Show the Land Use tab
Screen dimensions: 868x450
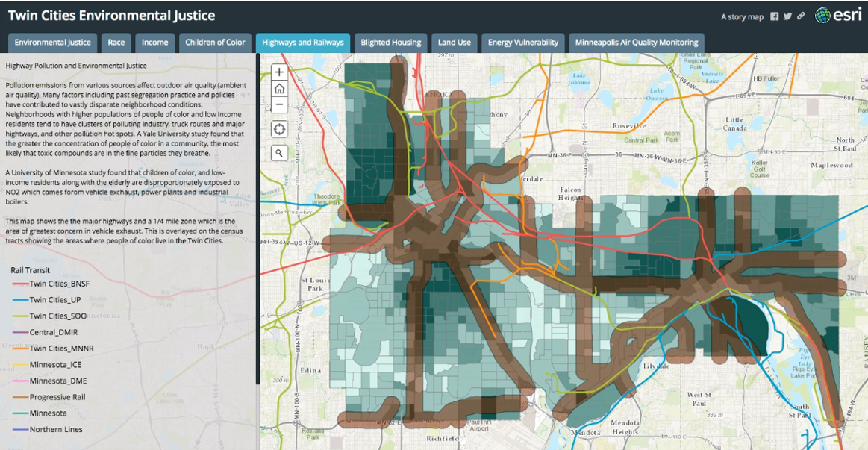455,43
